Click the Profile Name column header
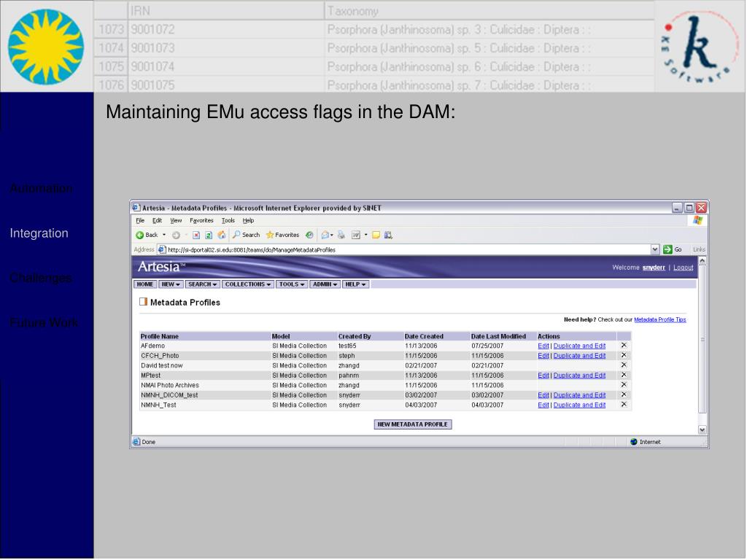Screen dimensions: 747x560 click(160, 337)
